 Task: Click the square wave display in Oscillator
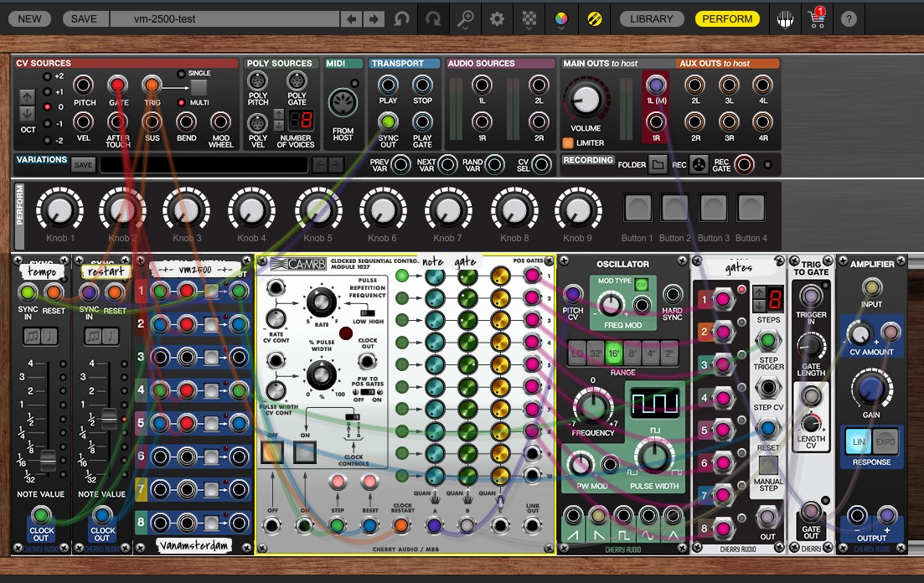pyautogui.click(x=655, y=404)
